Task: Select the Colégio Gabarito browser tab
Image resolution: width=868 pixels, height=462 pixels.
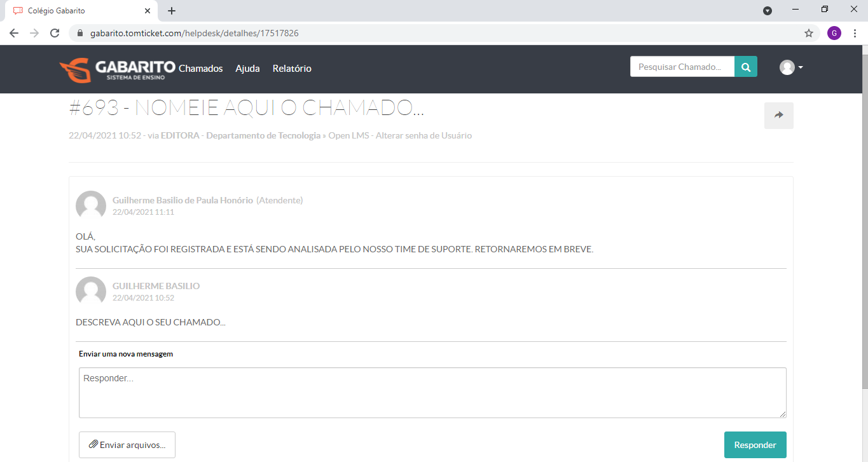Action: coord(81,11)
